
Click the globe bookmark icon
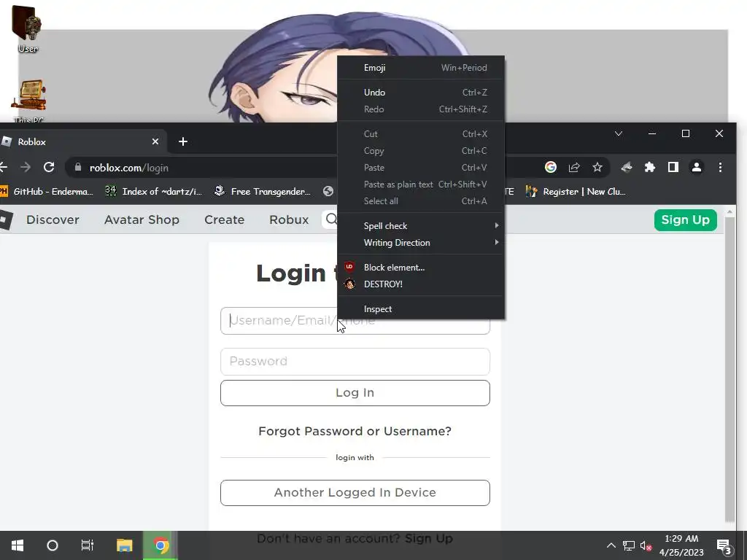[x=328, y=192]
